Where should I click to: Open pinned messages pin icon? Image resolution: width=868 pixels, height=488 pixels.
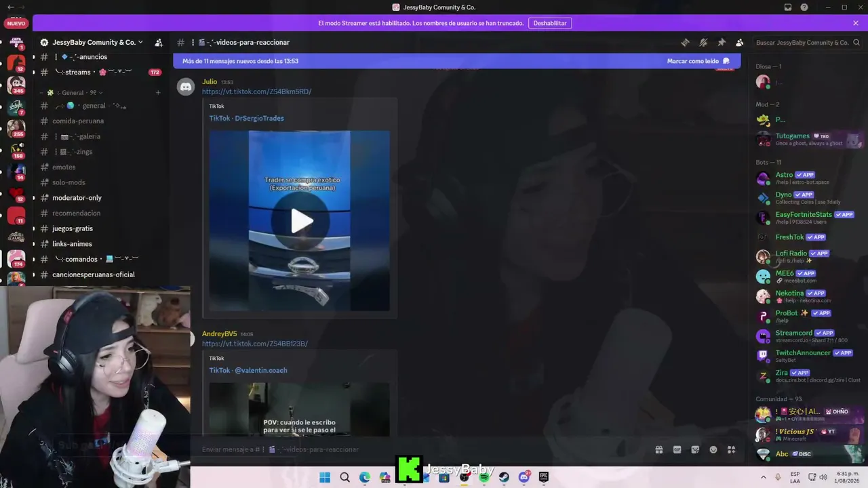[x=722, y=42]
